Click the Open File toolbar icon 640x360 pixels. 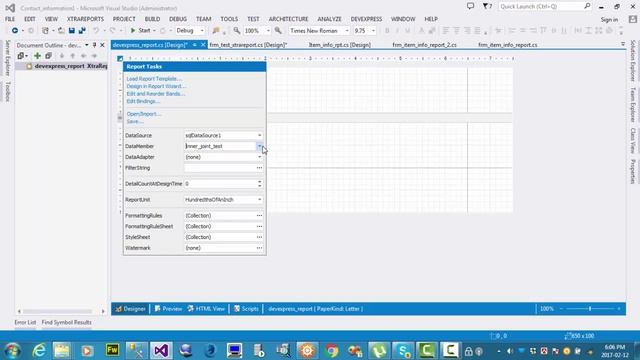click(x=61, y=31)
